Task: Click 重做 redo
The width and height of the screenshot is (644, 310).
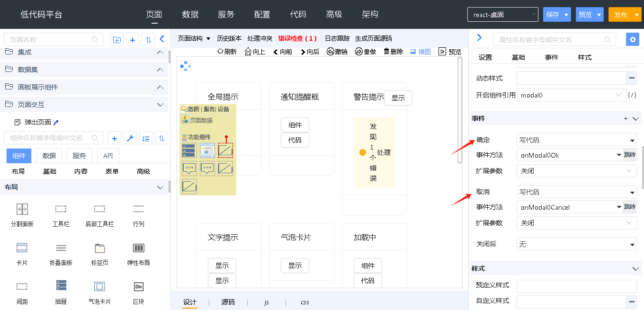Action: (x=366, y=52)
